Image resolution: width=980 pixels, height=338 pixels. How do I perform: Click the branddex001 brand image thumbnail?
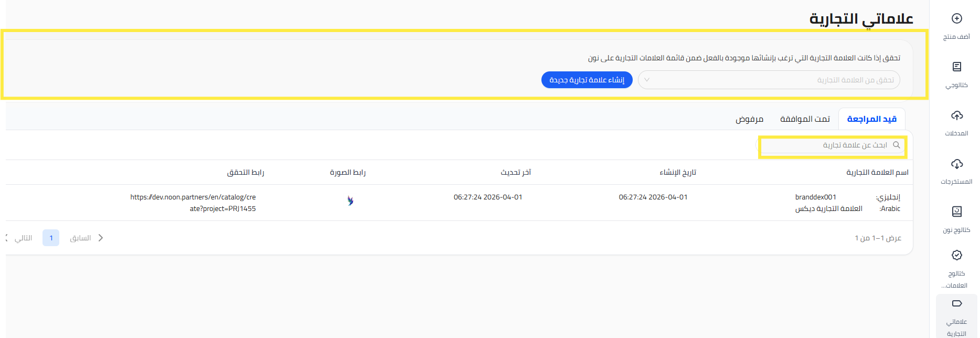350,200
